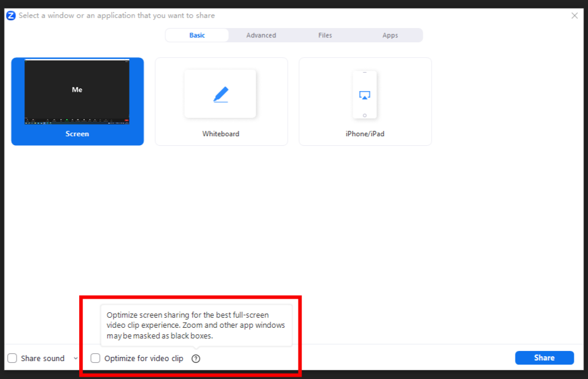Open the Share sound options dropdown
The height and width of the screenshot is (379, 588).
[76, 358]
